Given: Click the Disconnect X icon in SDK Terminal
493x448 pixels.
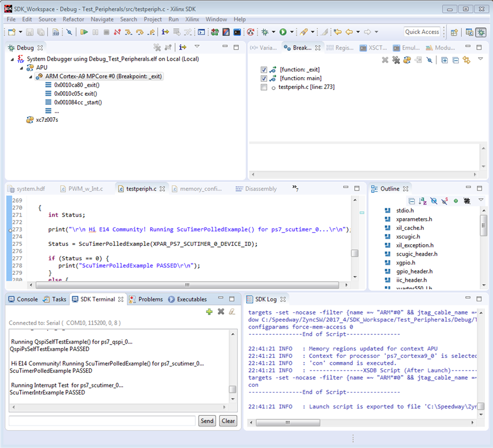Looking at the screenshot, I should coord(221,312).
